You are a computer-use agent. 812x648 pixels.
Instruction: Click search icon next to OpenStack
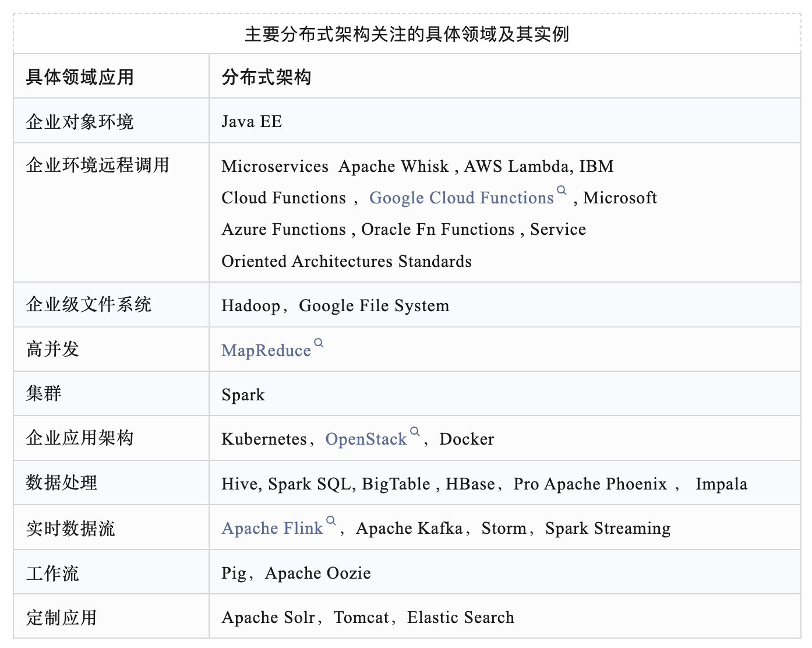point(415,432)
